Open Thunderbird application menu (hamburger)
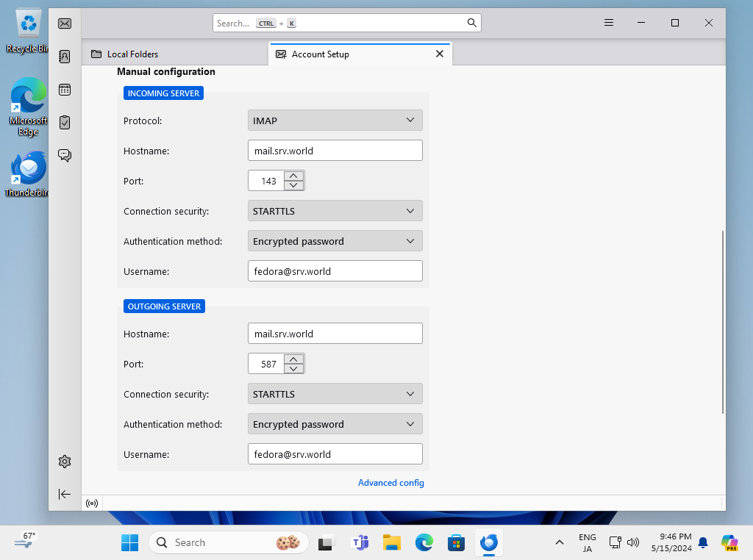Viewport: 753px width, 560px height. point(609,23)
